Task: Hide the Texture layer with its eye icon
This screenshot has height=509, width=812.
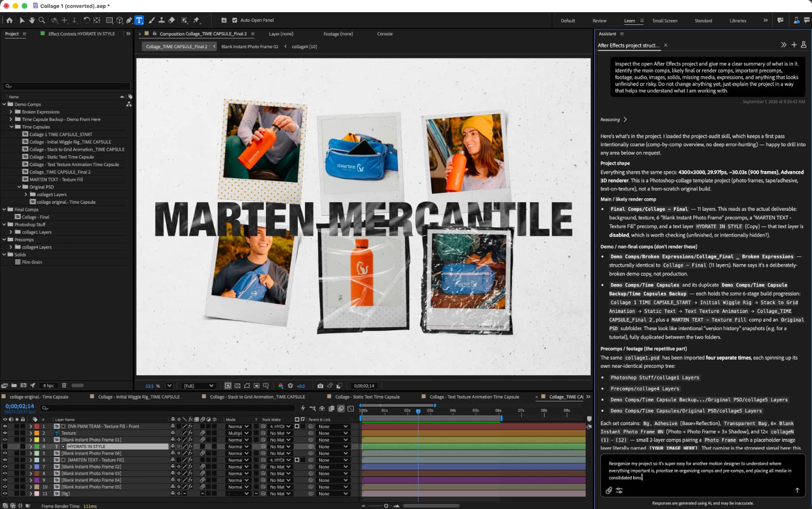Action: [5, 433]
